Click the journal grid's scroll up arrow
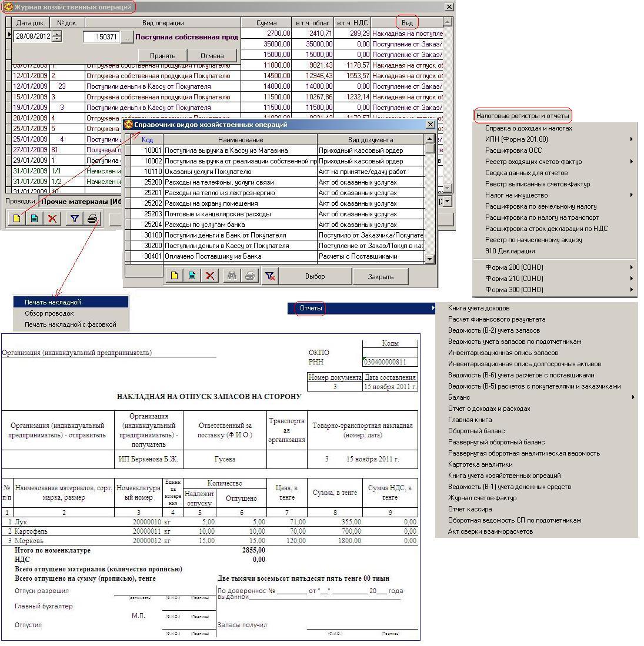Screen dimensions: 644x646 pyautogui.click(x=448, y=21)
